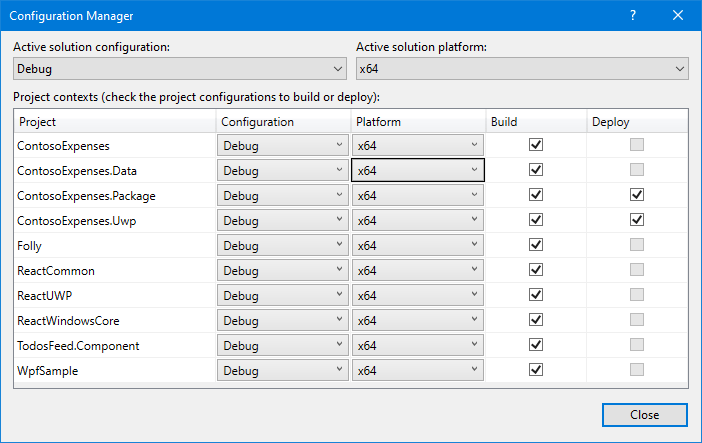This screenshot has height=443, width=702.
Task: Click the Configuration column header
Action: click(x=283, y=121)
